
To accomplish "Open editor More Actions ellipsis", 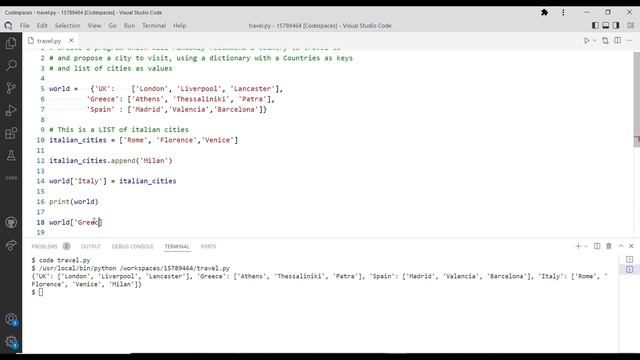I will pos(629,40).
